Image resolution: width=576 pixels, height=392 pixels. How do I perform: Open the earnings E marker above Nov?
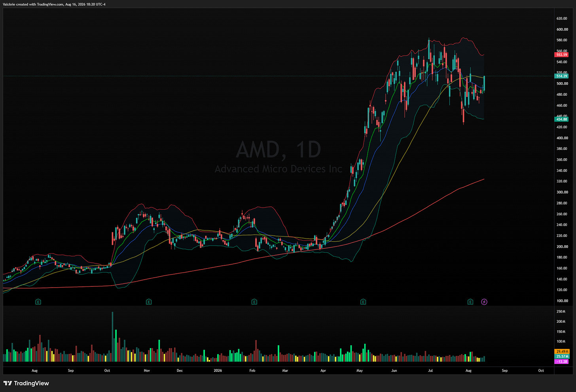pos(149,302)
